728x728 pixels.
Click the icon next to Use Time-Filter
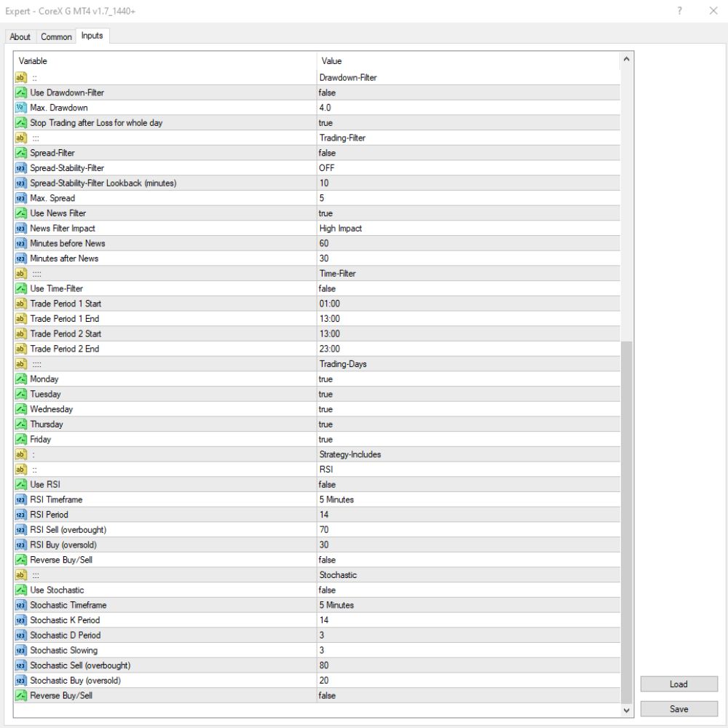pyautogui.click(x=21, y=288)
